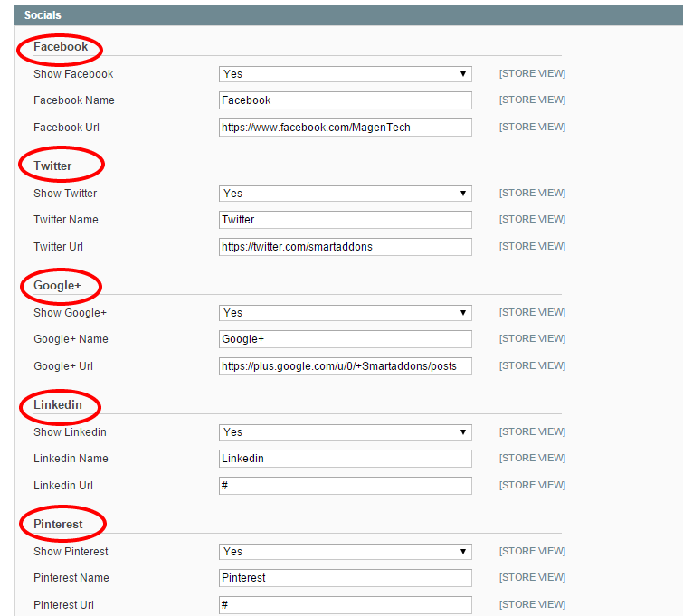Click [STORE VIEW] beside Twitter Url
This screenshot has width=683, height=616.
pos(532,246)
